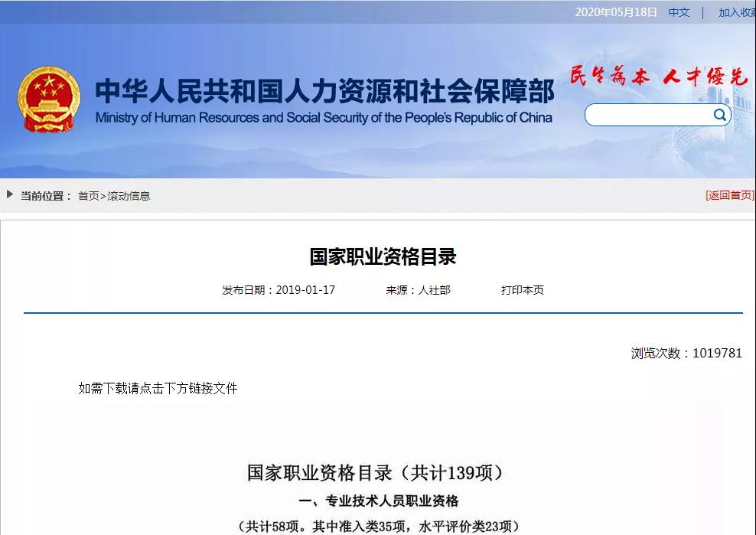The height and width of the screenshot is (535, 756).
Task: Open the 返回首页 link
Action: tap(728, 195)
